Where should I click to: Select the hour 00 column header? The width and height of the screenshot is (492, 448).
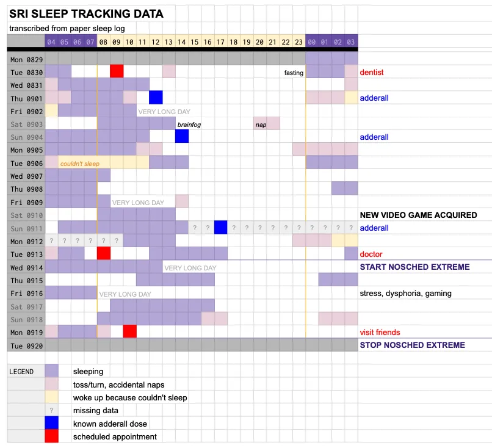tap(312, 42)
